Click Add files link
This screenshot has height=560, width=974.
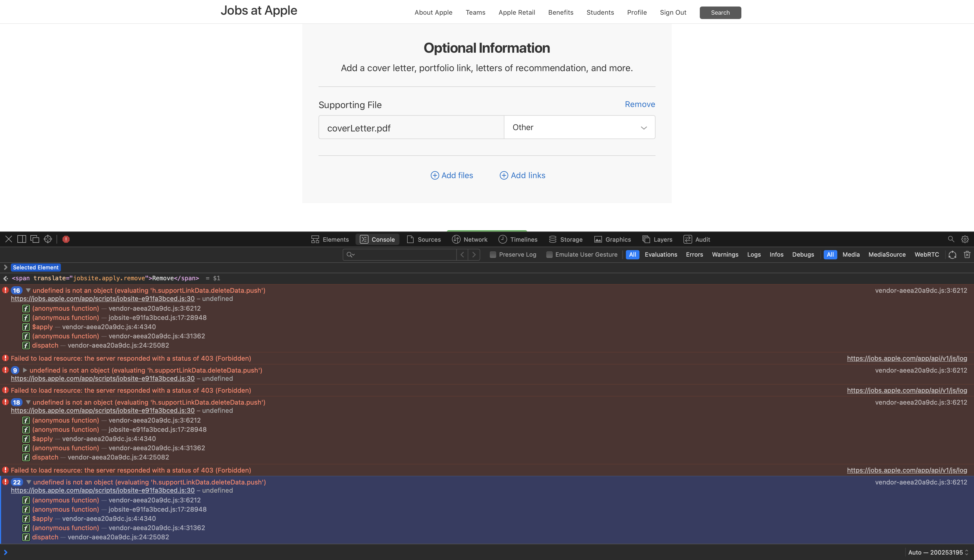click(452, 175)
